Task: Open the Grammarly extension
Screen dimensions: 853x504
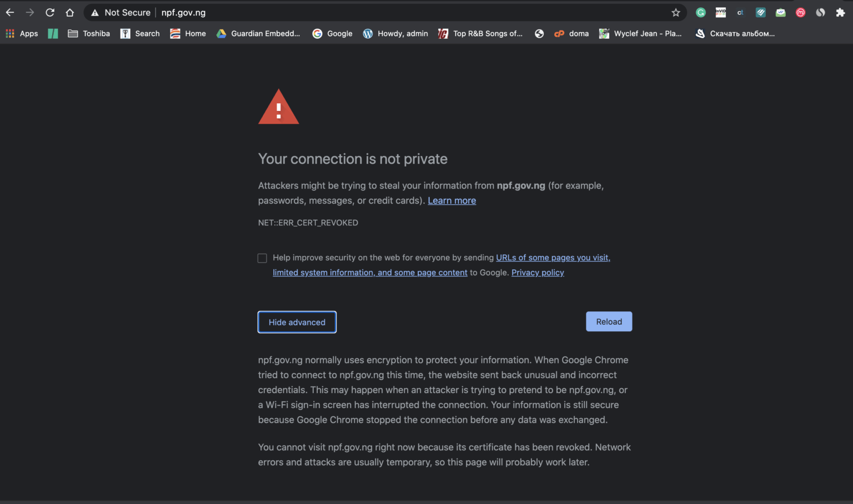Action: coord(700,12)
